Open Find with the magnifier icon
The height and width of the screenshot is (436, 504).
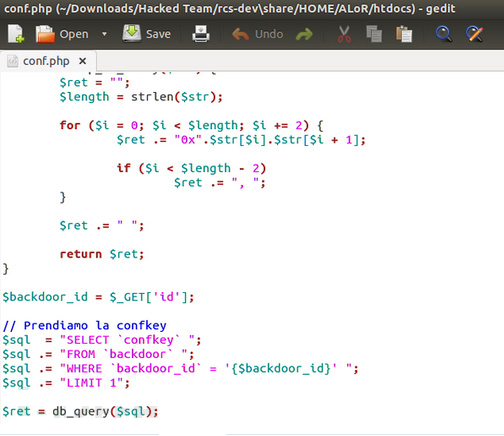(444, 34)
